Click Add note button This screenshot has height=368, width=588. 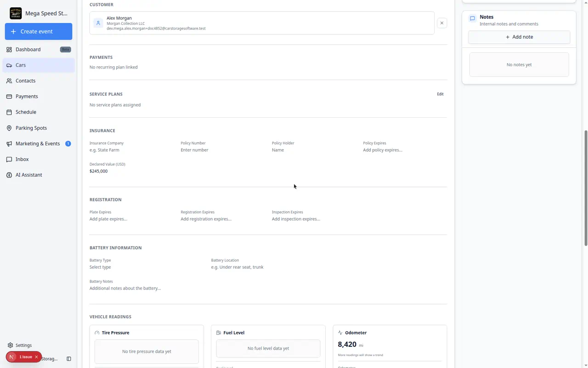point(519,37)
